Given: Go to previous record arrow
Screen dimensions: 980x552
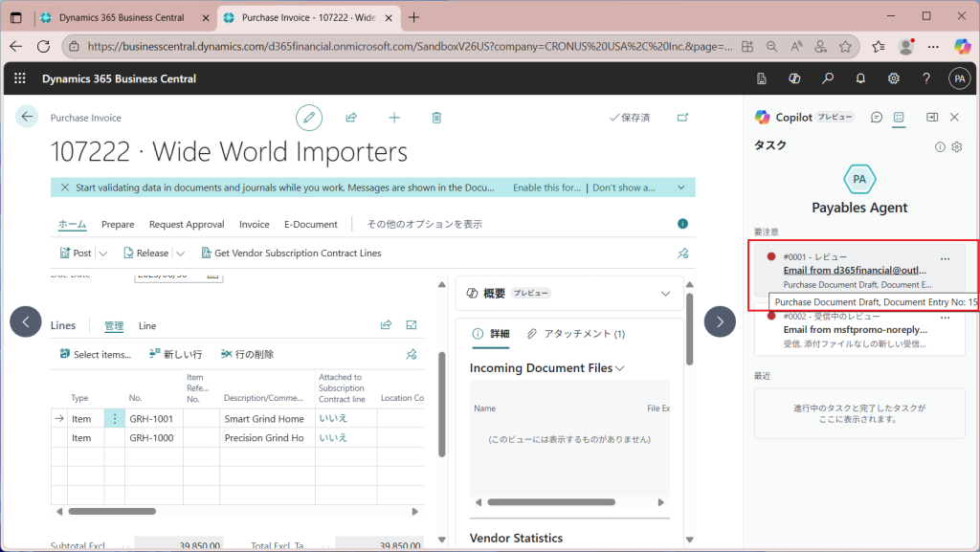Looking at the screenshot, I should 26,321.
